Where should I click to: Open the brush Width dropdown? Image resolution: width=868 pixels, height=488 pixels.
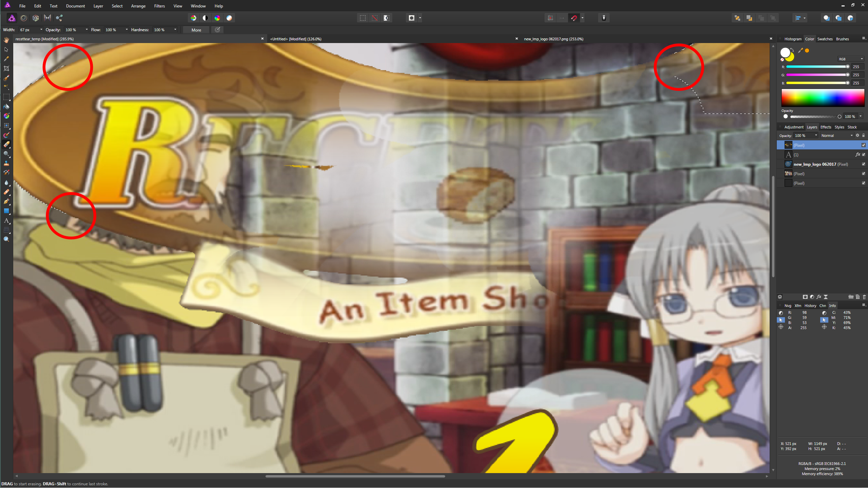tap(41, 30)
